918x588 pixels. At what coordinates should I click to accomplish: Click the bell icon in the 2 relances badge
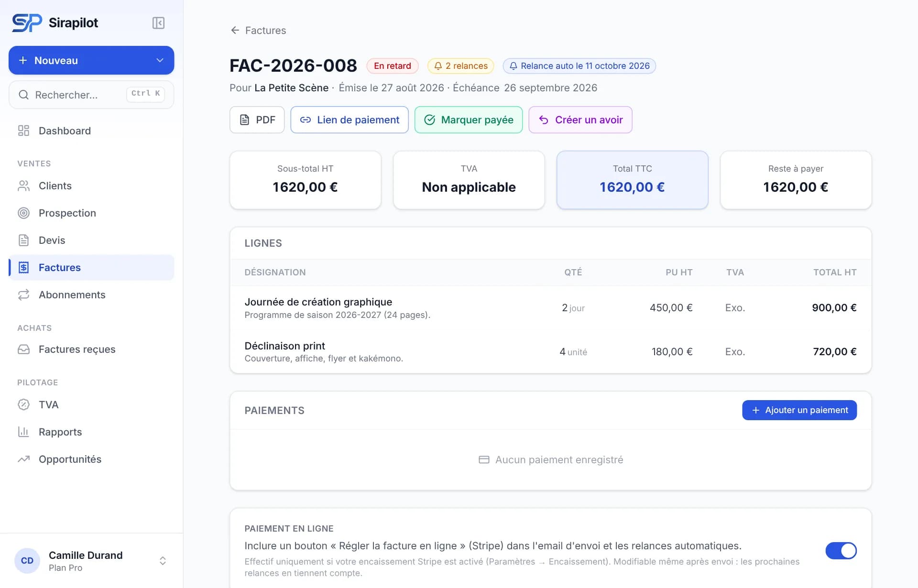click(x=438, y=66)
